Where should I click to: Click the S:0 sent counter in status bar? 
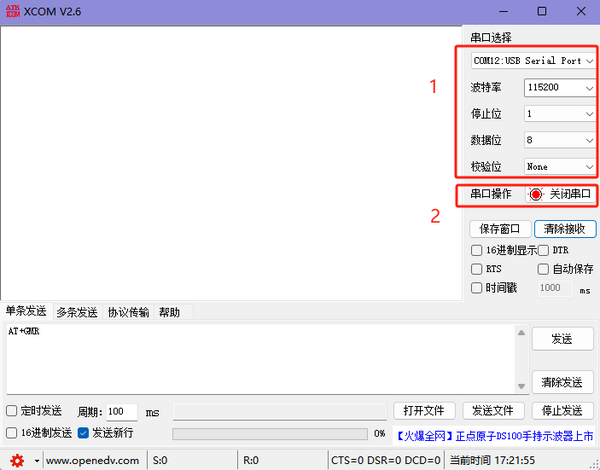click(x=160, y=460)
